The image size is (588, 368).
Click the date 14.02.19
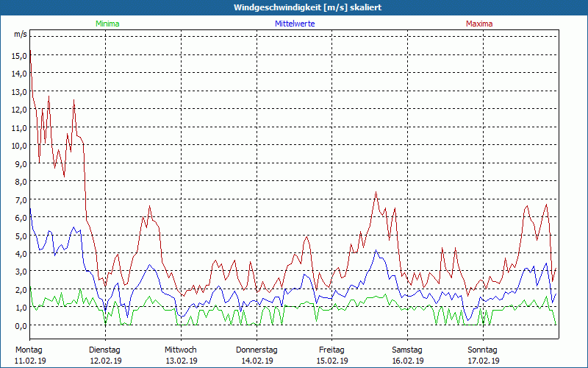pyautogui.click(x=257, y=361)
